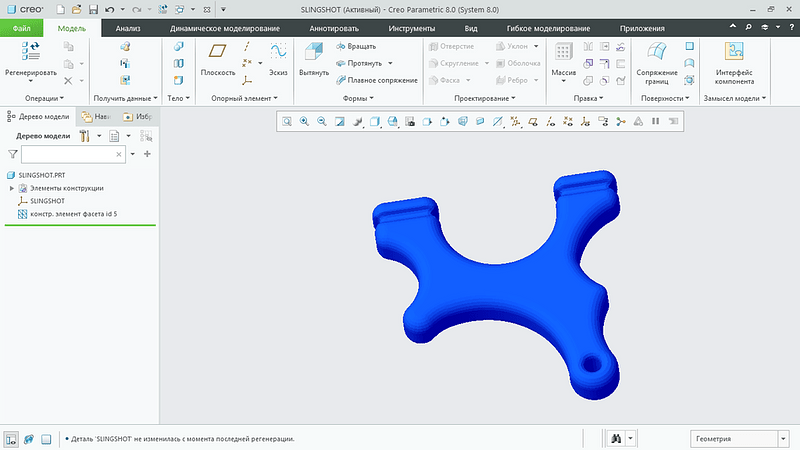Expand the Правка group dropdown

click(588, 98)
